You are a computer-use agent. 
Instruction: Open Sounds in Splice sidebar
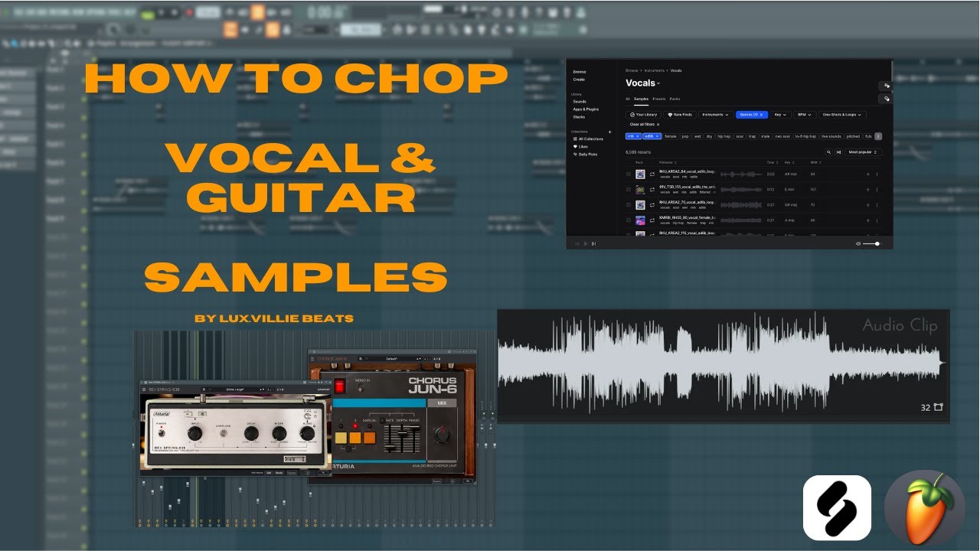pos(580,102)
